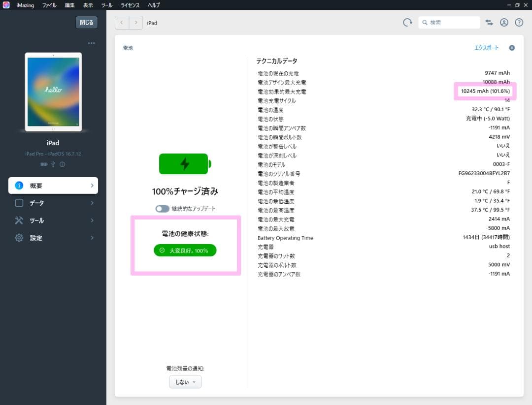Open the 設定 gear icon in sidebar
Viewport: 532px width, 405px height.
19,238
